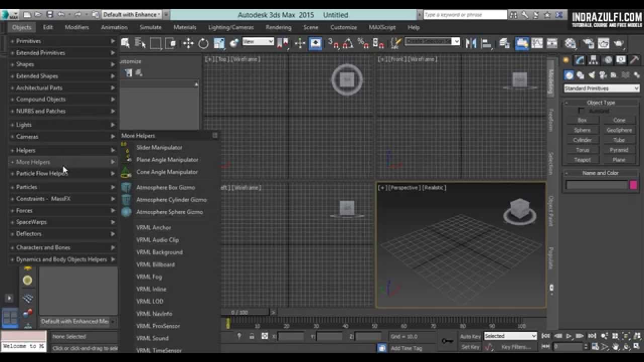Click the Pyramid object type button
This screenshot has height=362, width=644.
(x=619, y=150)
